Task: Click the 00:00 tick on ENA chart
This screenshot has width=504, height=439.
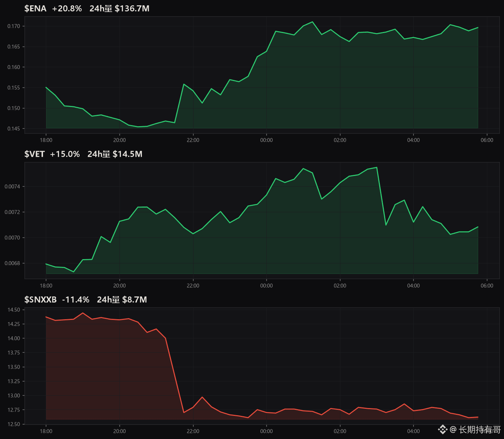Action: (x=266, y=140)
